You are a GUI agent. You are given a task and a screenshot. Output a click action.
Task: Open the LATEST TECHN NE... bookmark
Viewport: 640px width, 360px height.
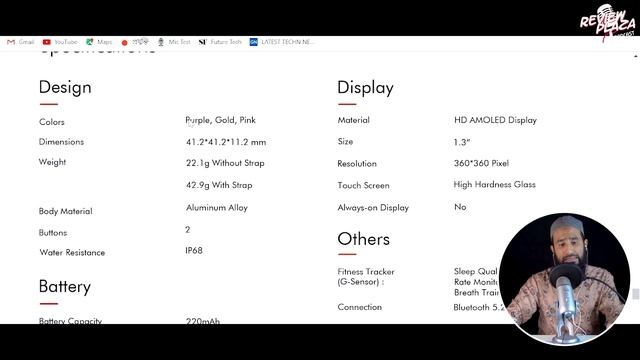pos(282,42)
